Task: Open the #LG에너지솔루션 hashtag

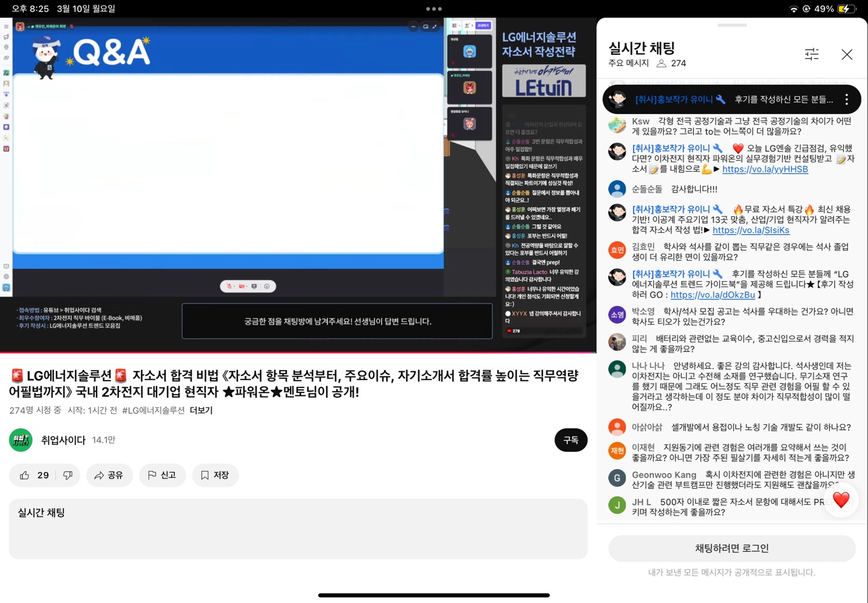Action: tap(153, 410)
